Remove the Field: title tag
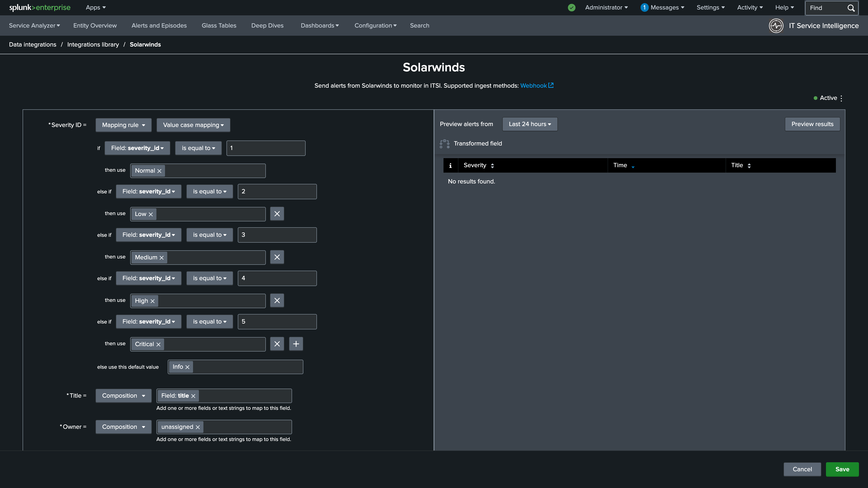Image resolution: width=868 pixels, height=488 pixels. (x=193, y=396)
